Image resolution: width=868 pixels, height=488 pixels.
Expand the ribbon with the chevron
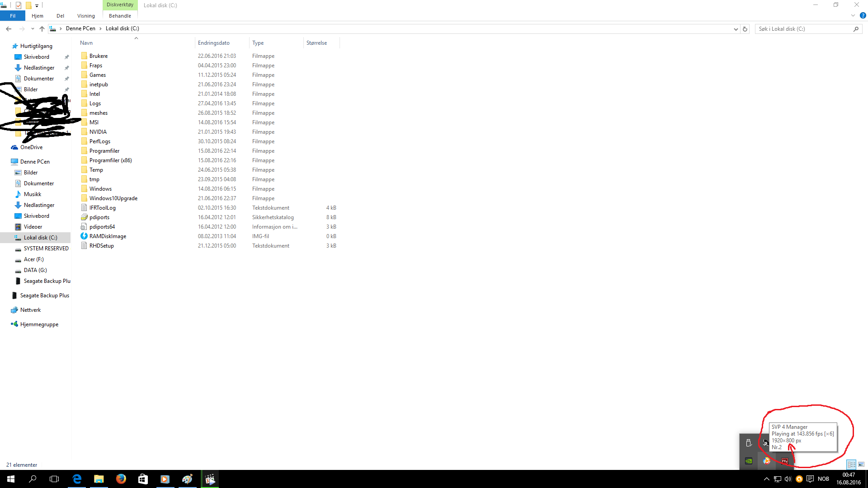pyautogui.click(x=853, y=15)
